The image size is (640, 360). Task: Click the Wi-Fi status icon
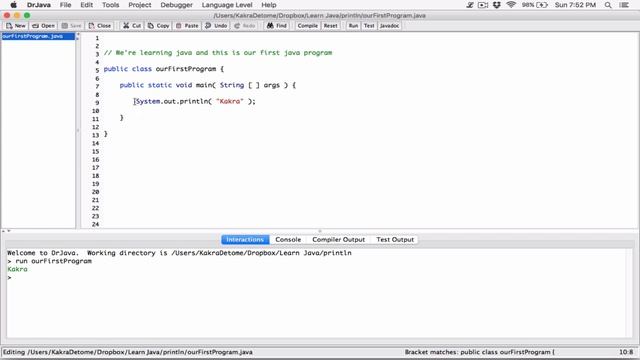pyautogui.click(x=511, y=5)
